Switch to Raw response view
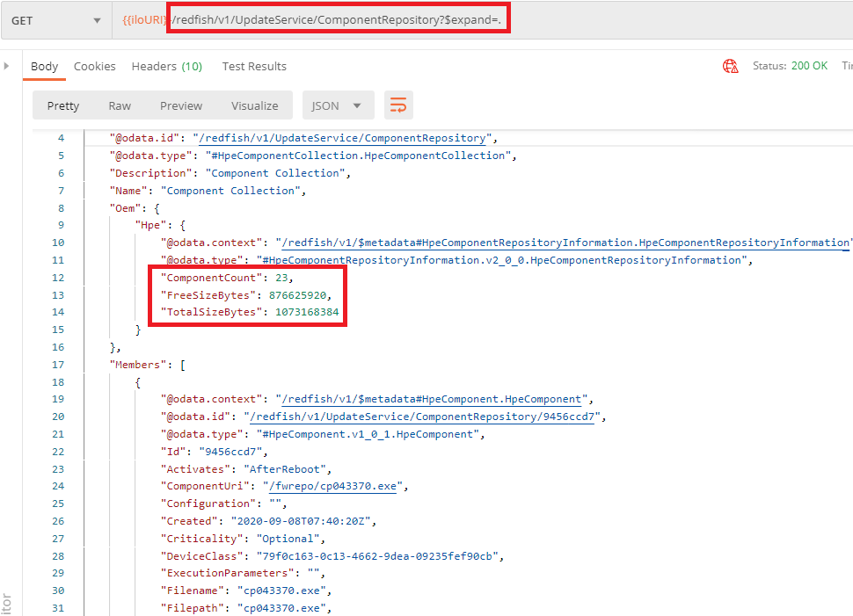This screenshot has width=853, height=616. tap(120, 105)
